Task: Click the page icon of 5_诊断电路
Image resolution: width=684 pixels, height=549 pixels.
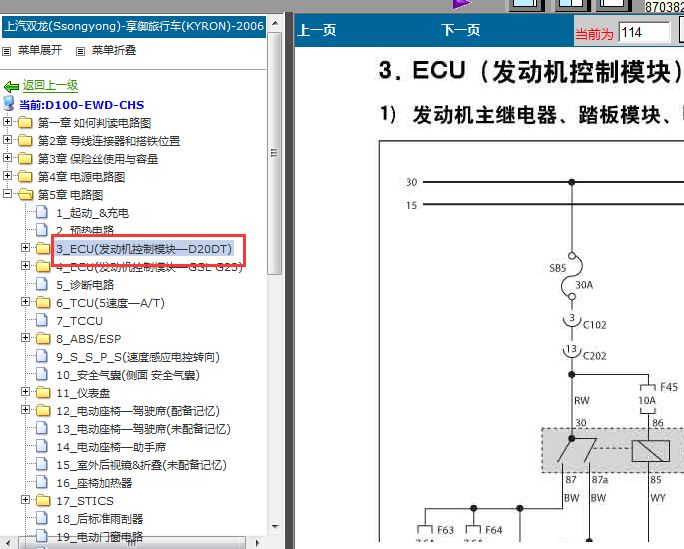Action: [42, 284]
